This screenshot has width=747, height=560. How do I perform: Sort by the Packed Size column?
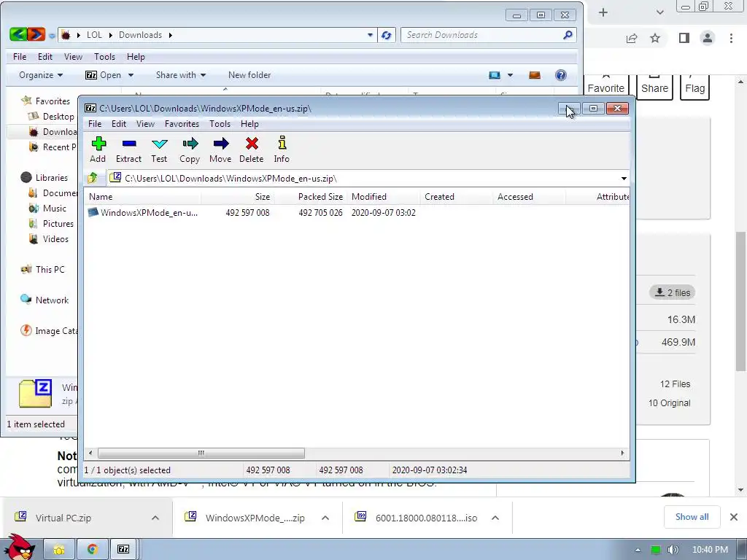tap(311, 197)
